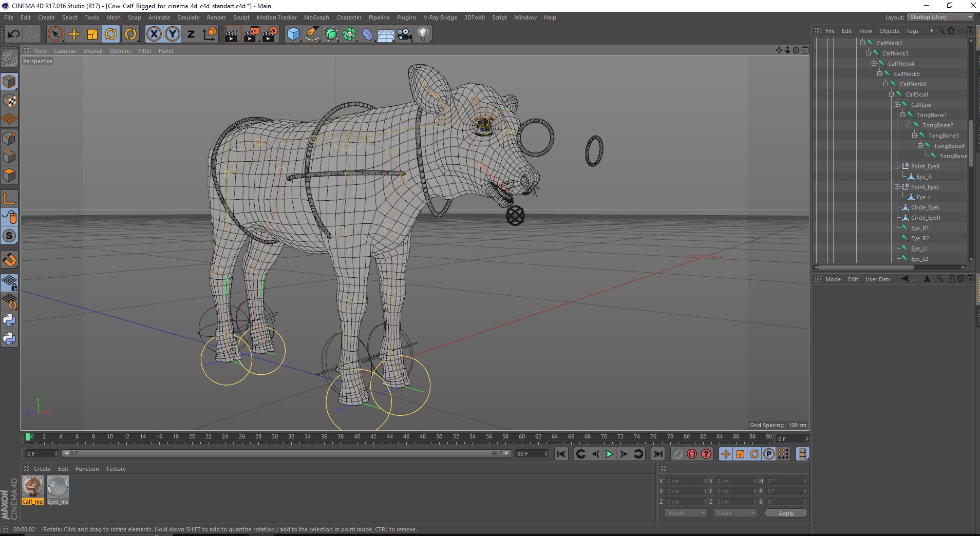Open the Simulate menu
Screen dimensions: 980x536
click(x=189, y=17)
